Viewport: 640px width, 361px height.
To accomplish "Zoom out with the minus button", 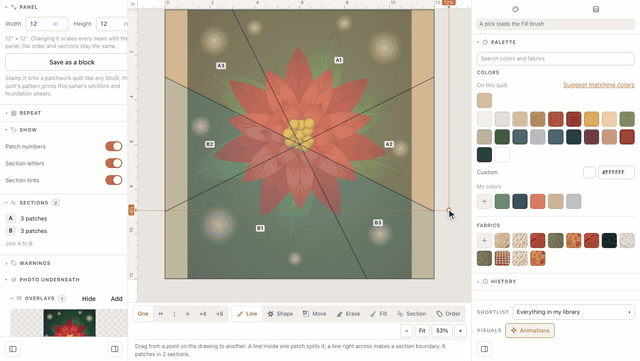I will 407,331.
